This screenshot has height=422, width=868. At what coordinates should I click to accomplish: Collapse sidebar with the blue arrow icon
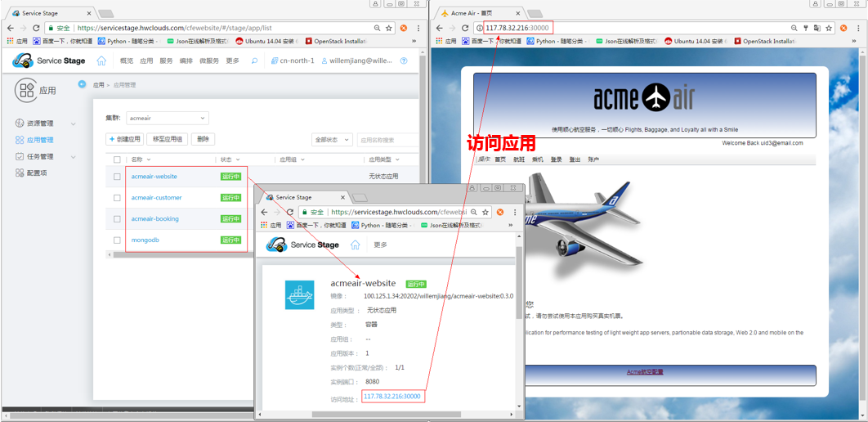[82, 84]
